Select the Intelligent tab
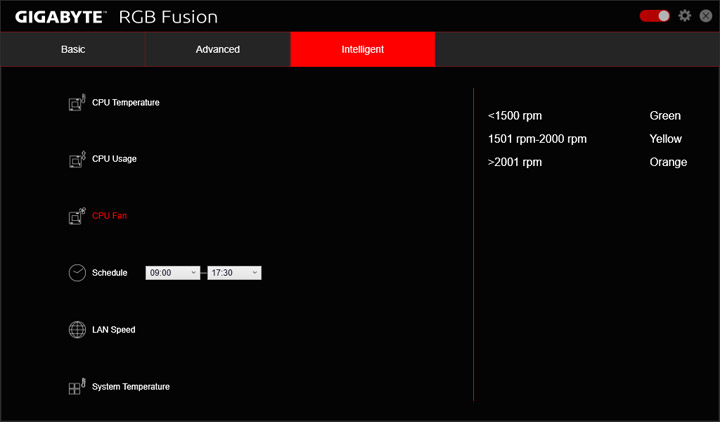 click(x=363, y=49)
